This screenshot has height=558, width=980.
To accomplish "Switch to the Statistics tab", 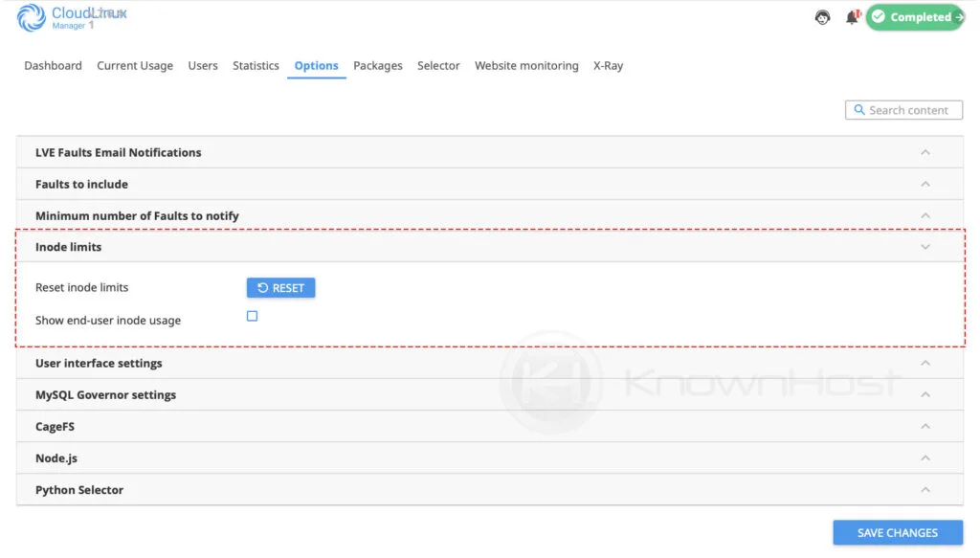I will [256, 65].
